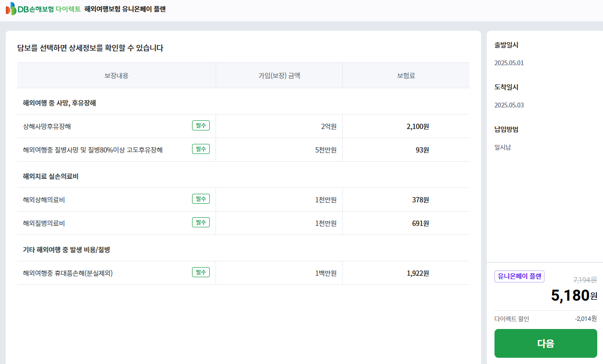This screenshot has width=603, height=364.
Task: Click the DB손해보험 다이렉트 logo
Action: point(43,9)
